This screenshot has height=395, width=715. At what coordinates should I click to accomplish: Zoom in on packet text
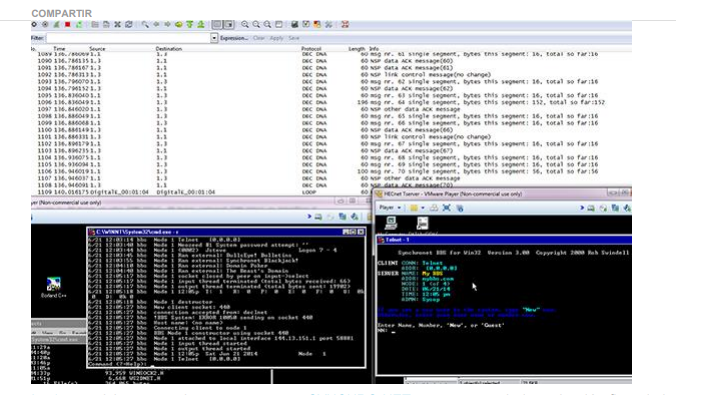point(245,25)
